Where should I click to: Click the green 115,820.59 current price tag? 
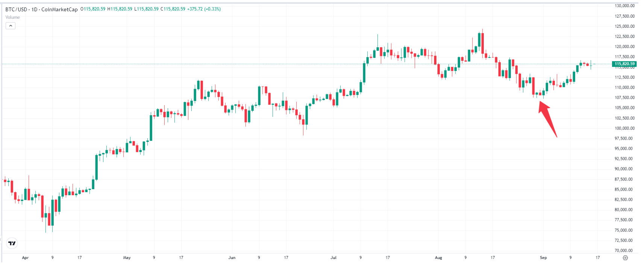click(x=624, y=64)
